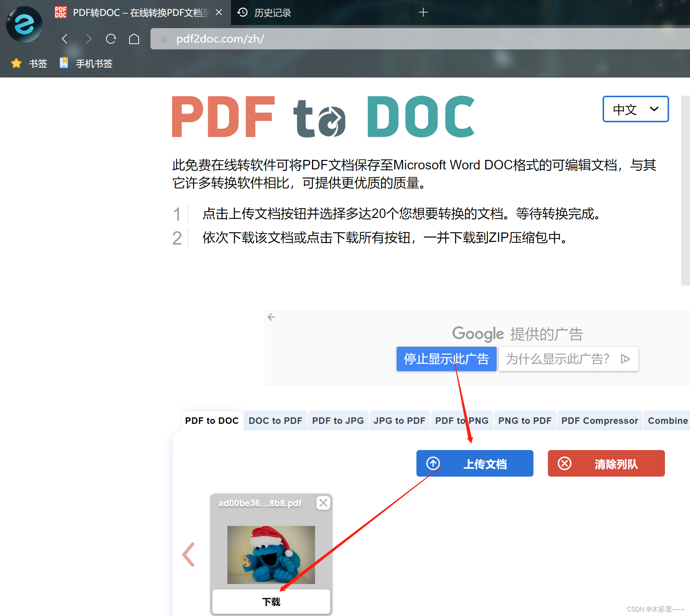Screen dimensions: 690x616
Task: Open a new tab with plus icon
Action: click(423, 13)
